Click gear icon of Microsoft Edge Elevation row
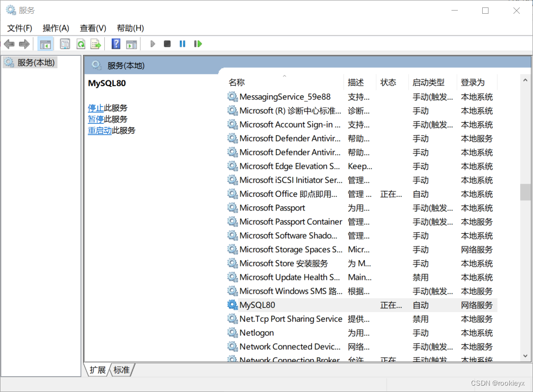 point(232,166)
